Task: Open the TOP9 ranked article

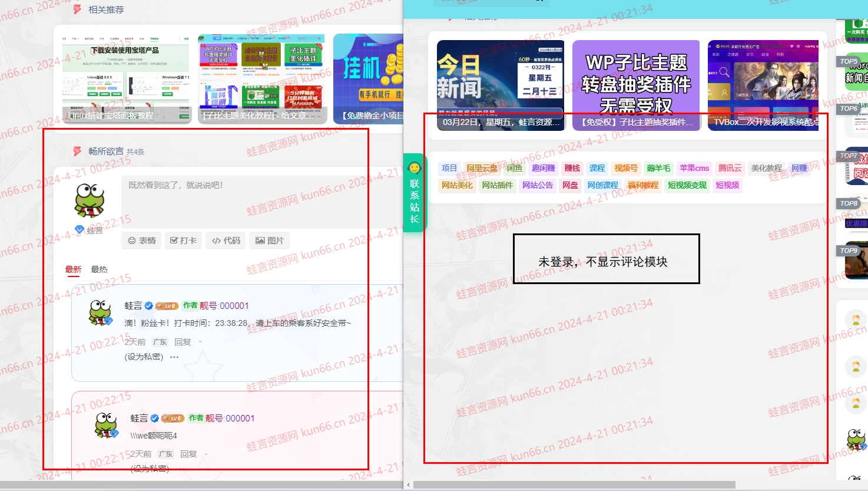Action: pos(856,262)
